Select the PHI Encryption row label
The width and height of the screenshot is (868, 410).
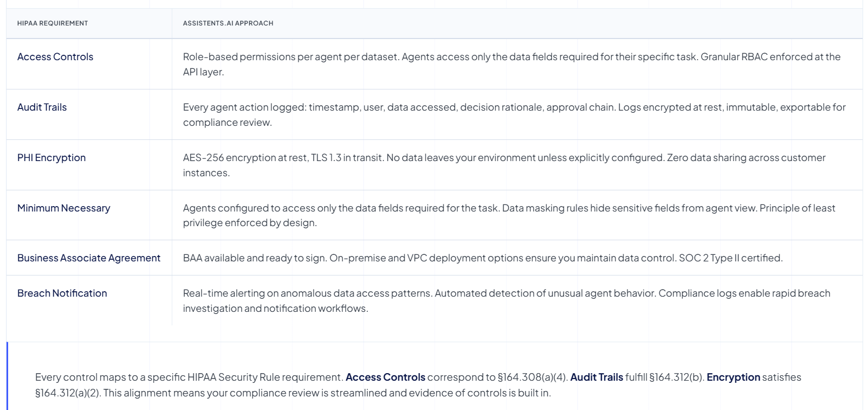click(x=51, y=158)
